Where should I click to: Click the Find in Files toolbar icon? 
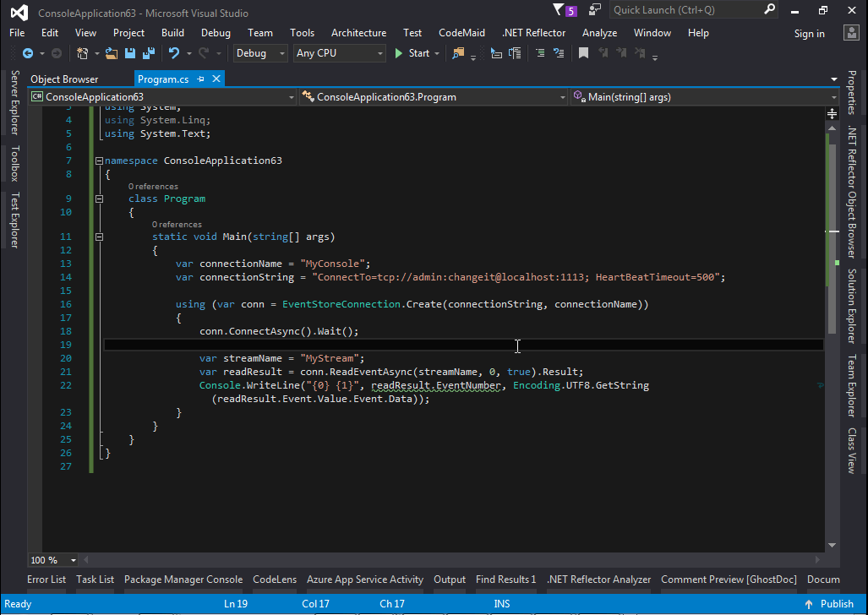tap(458, 53)
